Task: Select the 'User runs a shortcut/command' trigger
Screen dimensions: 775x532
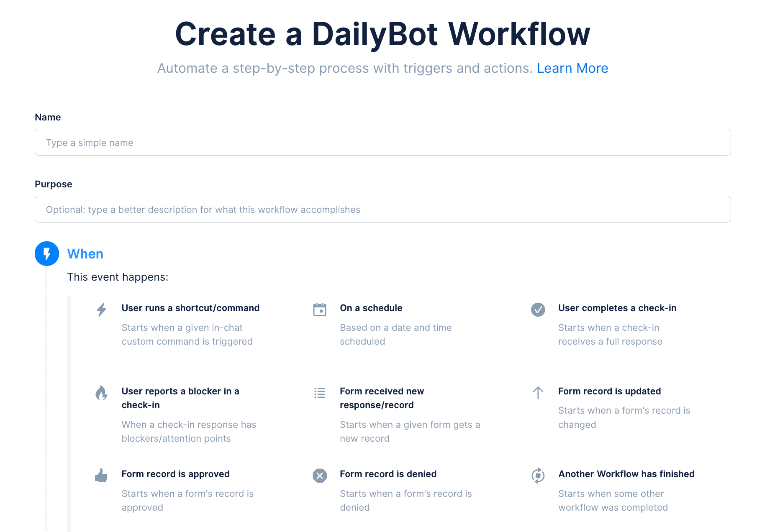Action: coord(190,308)
